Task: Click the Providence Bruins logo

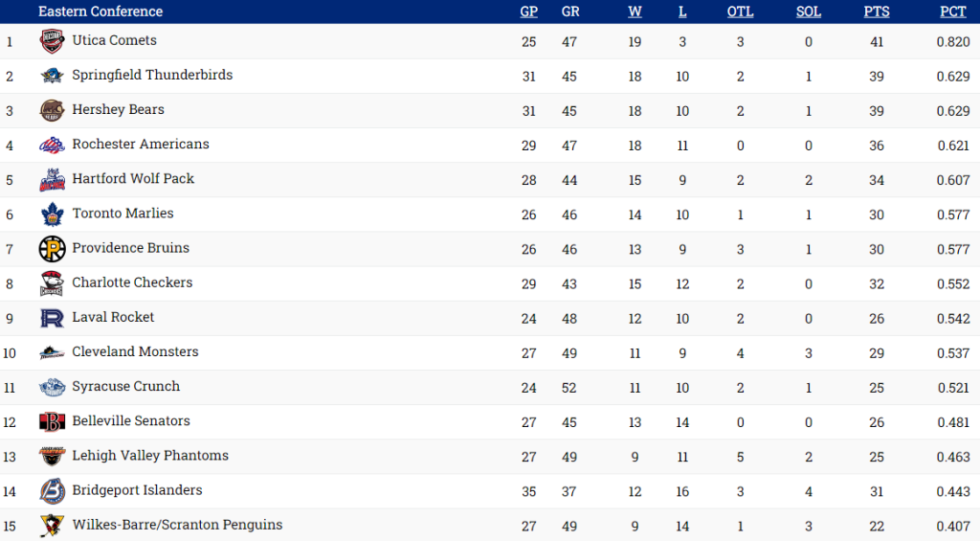Action: [x=52, y=249]
